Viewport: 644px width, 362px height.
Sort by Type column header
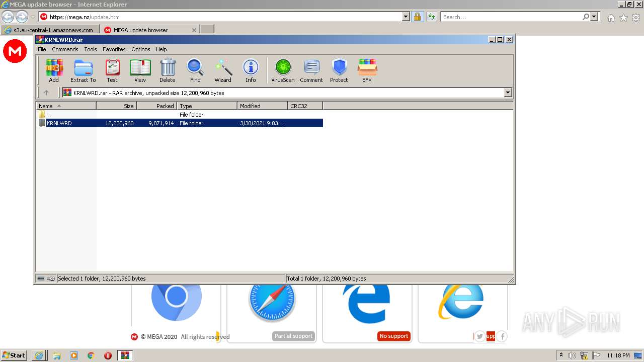click(207, 106)
